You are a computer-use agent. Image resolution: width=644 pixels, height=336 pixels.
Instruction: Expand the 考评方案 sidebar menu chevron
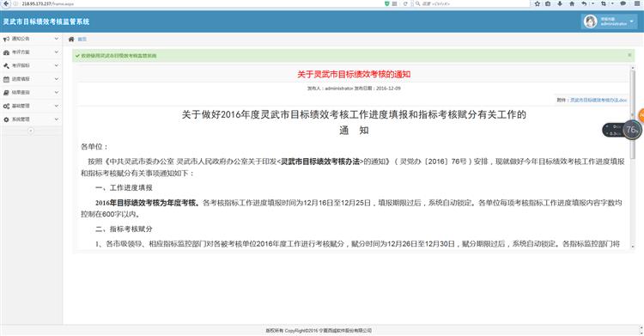57,52
